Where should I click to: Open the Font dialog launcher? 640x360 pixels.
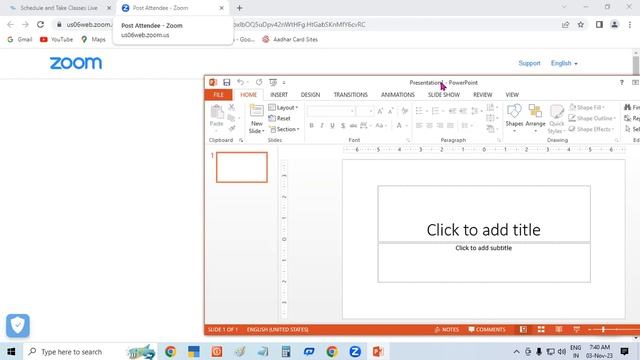[408, 140]
